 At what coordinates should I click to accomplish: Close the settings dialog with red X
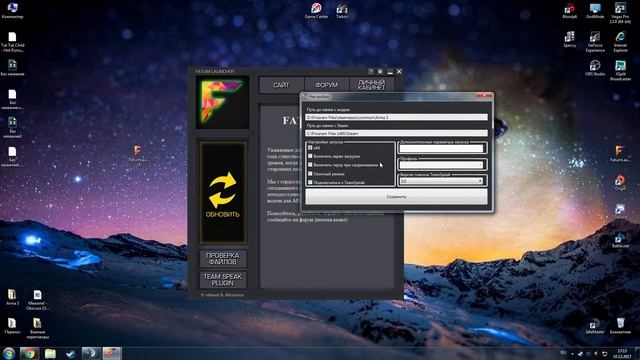coord(484,96)
